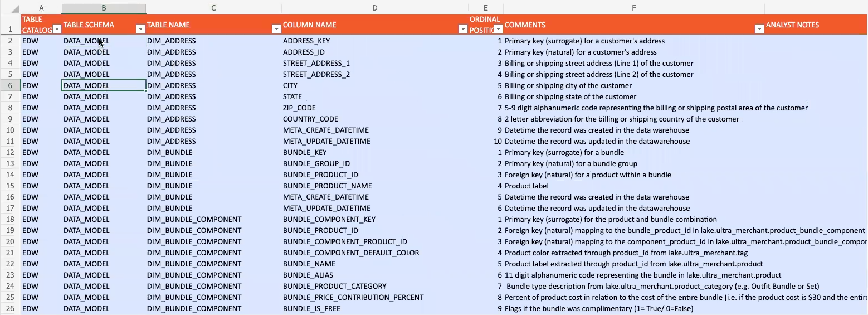Select the BUNDLE_IS_FREE cell
This screenshot has width=868, height=315.
coord(375,308)
